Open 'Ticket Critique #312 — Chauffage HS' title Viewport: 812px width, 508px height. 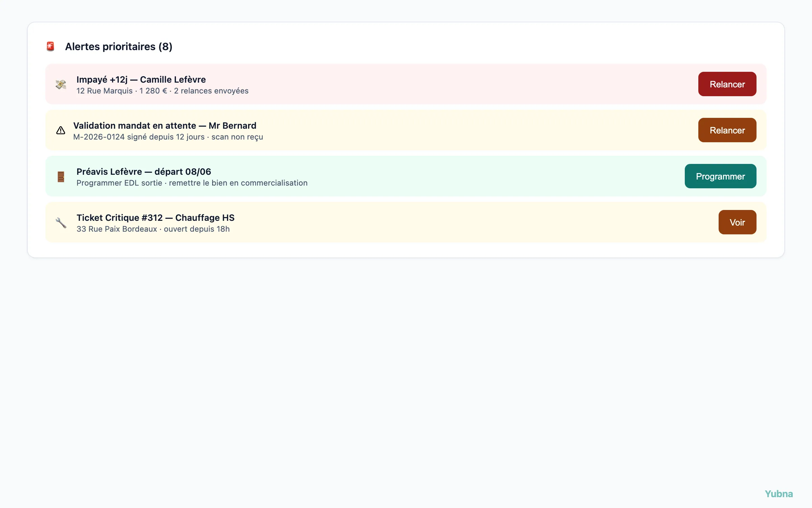click(155, 218)
